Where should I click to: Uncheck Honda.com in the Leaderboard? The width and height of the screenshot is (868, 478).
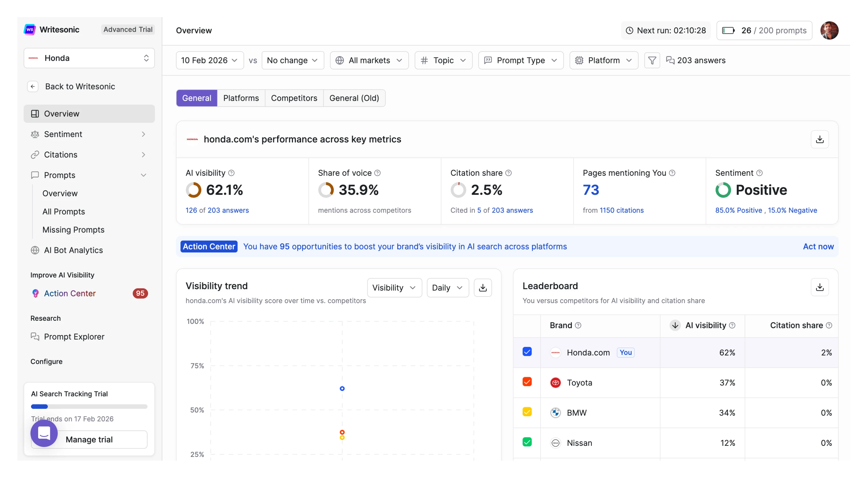tap(527, 352)
